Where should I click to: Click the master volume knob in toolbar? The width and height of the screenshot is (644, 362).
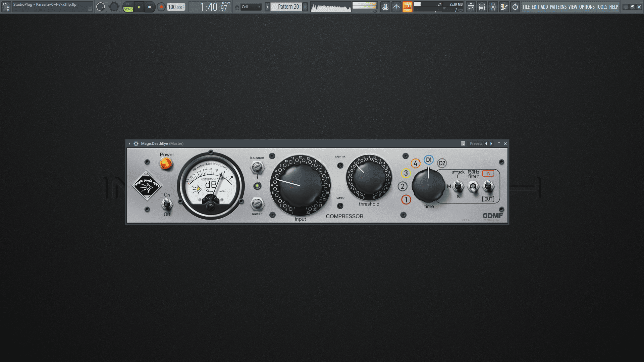101,7
